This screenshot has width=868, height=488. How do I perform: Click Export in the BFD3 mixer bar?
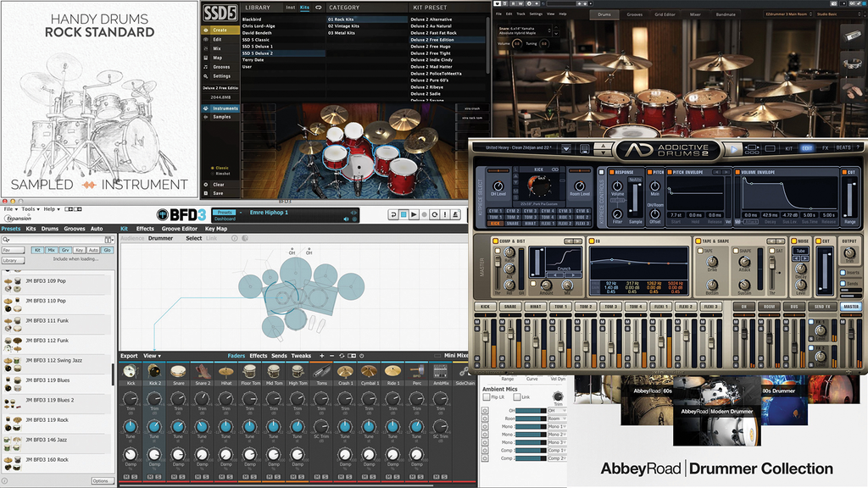pyautogui.click(x=130, y=356)
